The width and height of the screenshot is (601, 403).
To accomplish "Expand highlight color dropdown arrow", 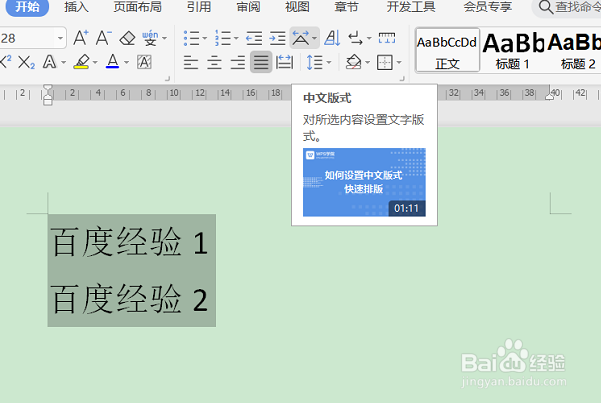I will [95, 62].
